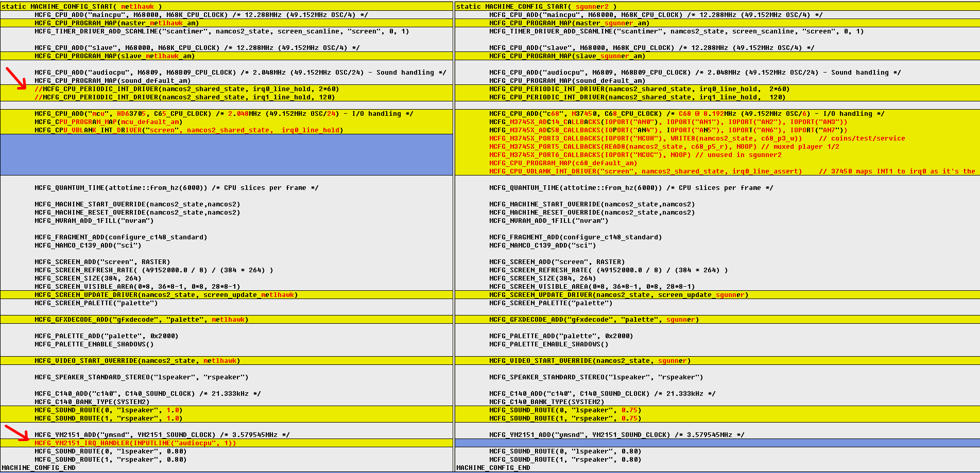Select the metlhawk MACHINE_CONFIG_START header line
The height and width of the screenshot is (473, 980).
[81, 7]
